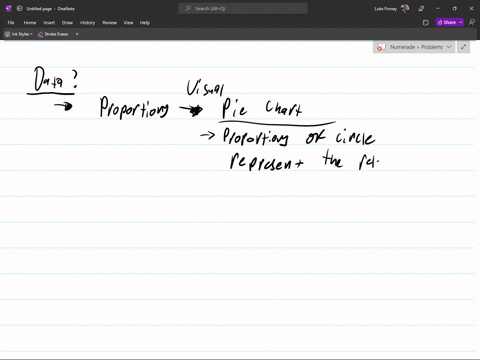Expand the Share dropdown arrow
The height and width of the screenshot is (360, 480).
click(461, 22)
